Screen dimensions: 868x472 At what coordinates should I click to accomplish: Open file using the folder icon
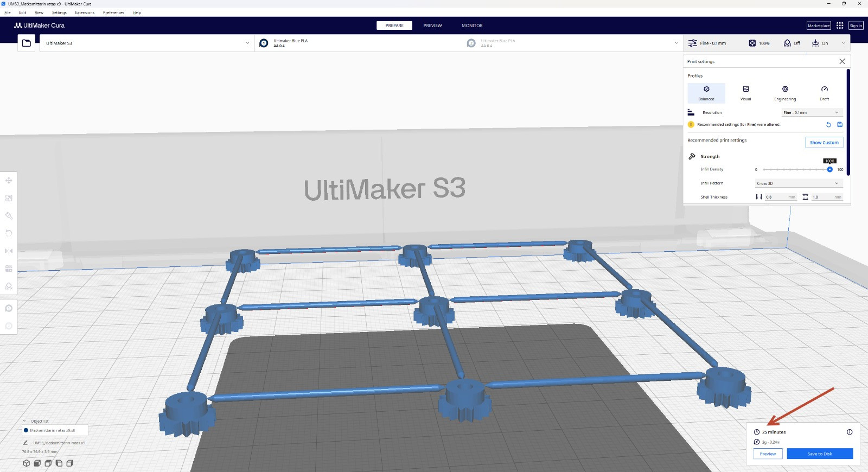click(26, 43)
